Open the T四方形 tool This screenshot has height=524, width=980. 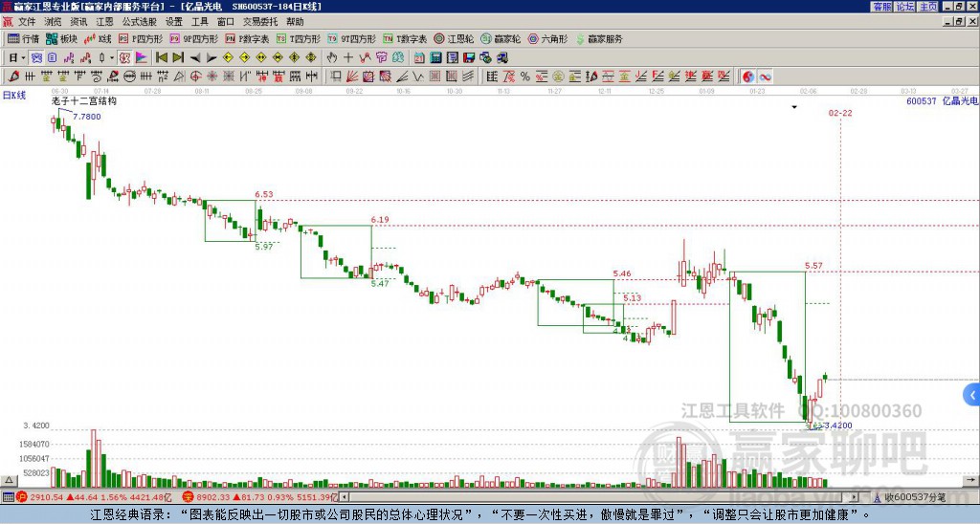click(x=299, y=38)
